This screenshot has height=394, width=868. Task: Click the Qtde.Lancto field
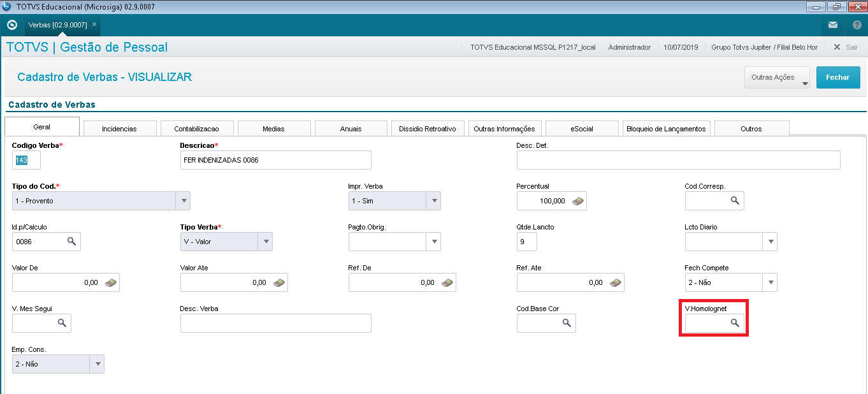click(526, 242)
